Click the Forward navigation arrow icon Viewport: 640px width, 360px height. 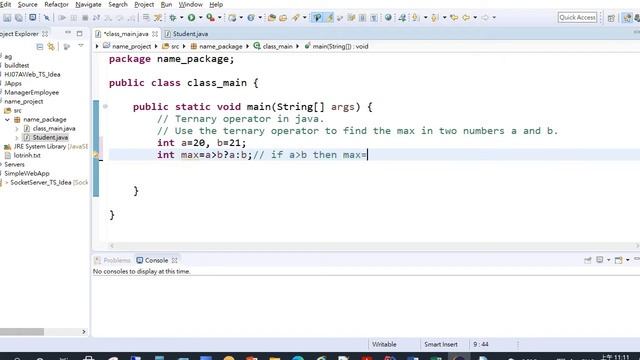pyautogui.click(x=485, y=18)
